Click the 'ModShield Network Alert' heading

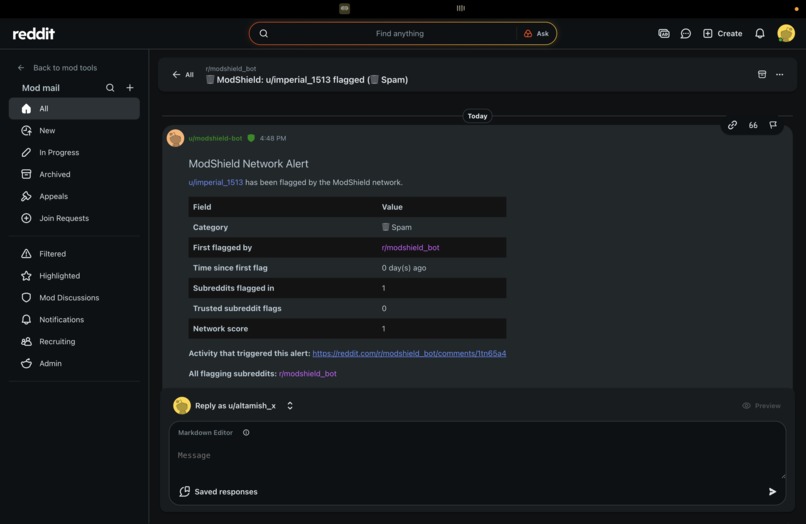248,164
